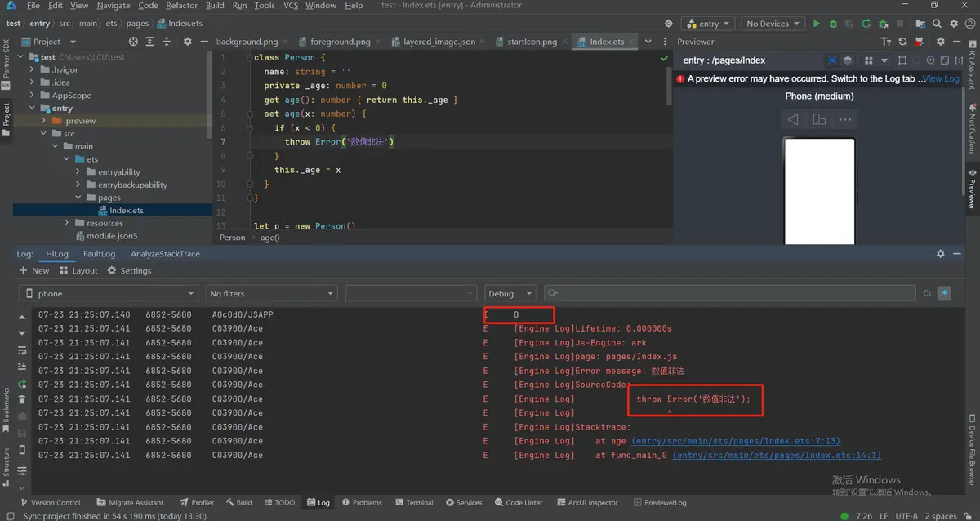Select opened file target icon in Project panel

tap(134, 42)
